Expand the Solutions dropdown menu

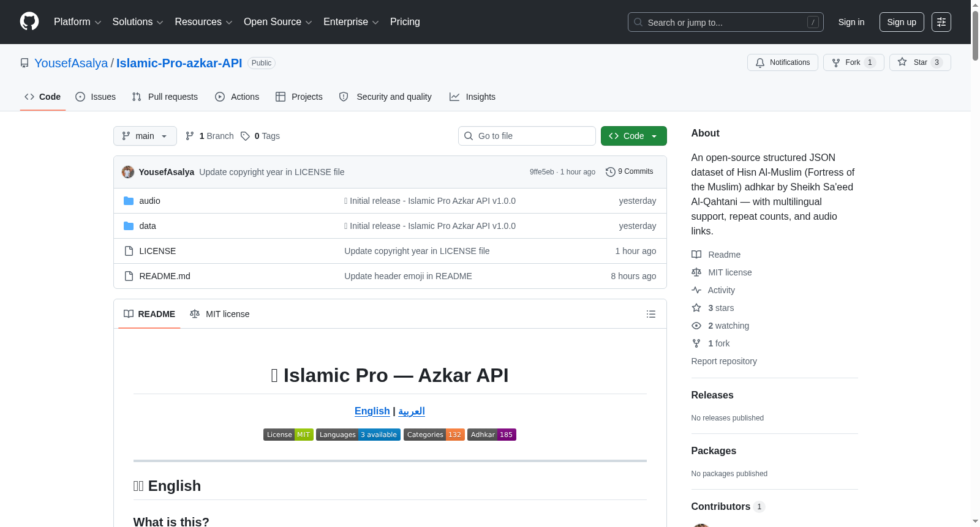coord(138,22)
